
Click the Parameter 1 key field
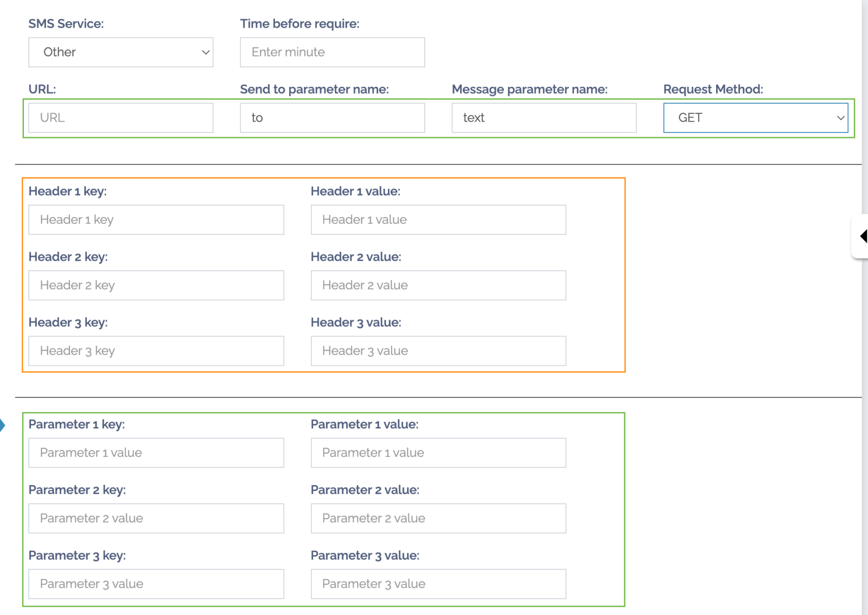tap(156, 453)
